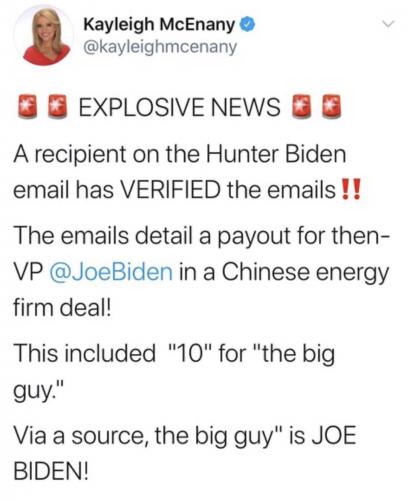
Task: Click the last siren emoji after NEWS
Action: 332,107
